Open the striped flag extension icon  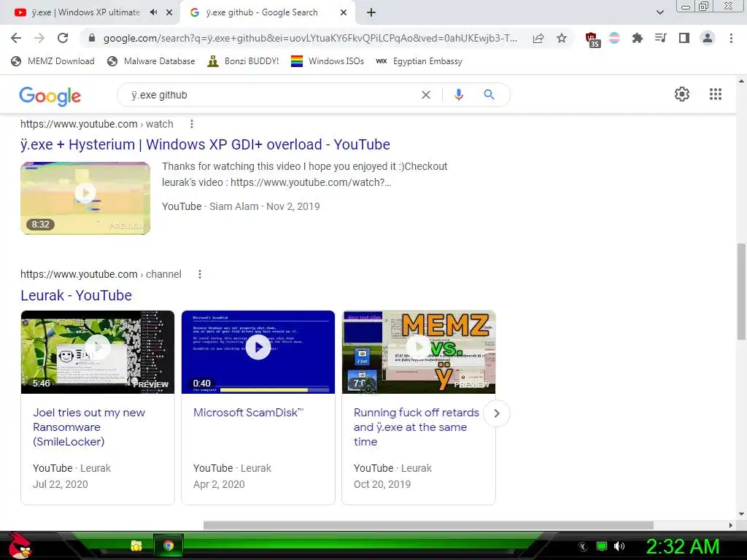pyautogui.click(x=614, y=38)
